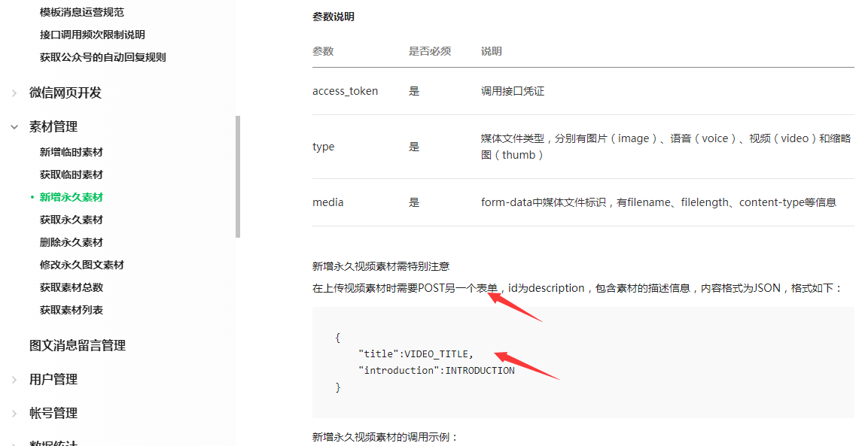868x446 pixels.
Task: Click the access_token parameter cell
Action: (346, 91)
